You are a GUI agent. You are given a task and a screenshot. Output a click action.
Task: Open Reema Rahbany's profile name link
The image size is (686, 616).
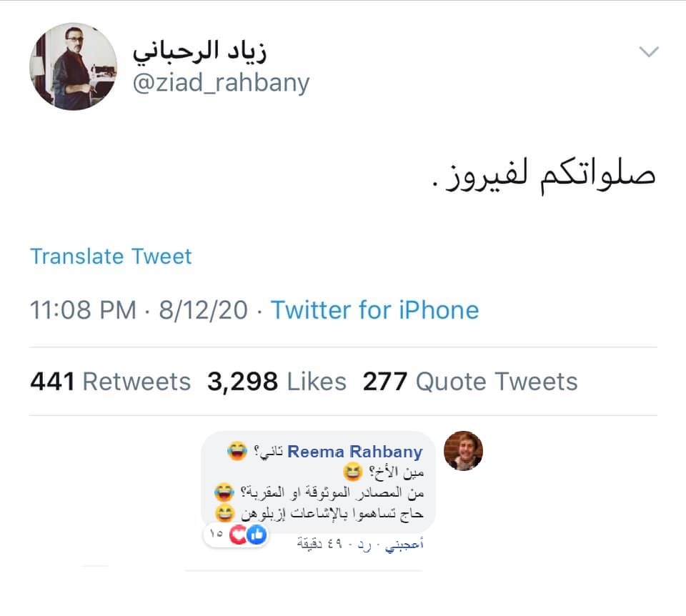[x=355, y=452]
